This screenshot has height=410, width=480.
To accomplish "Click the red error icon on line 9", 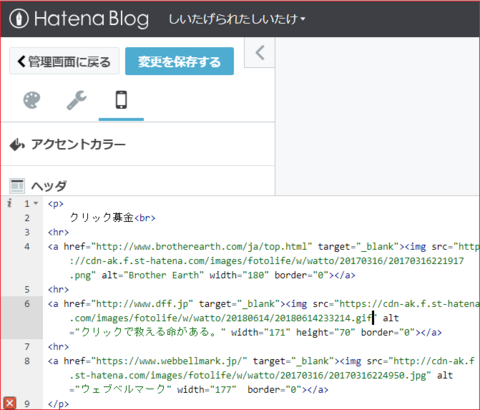I will pyautogui.click(x=9, y=403).
